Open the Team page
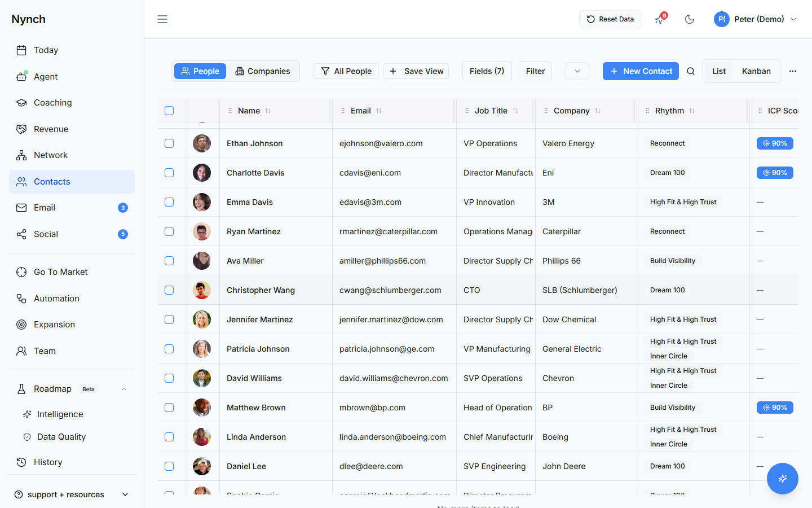This screenshot has height=508, width=812. (x=72, y=351)
